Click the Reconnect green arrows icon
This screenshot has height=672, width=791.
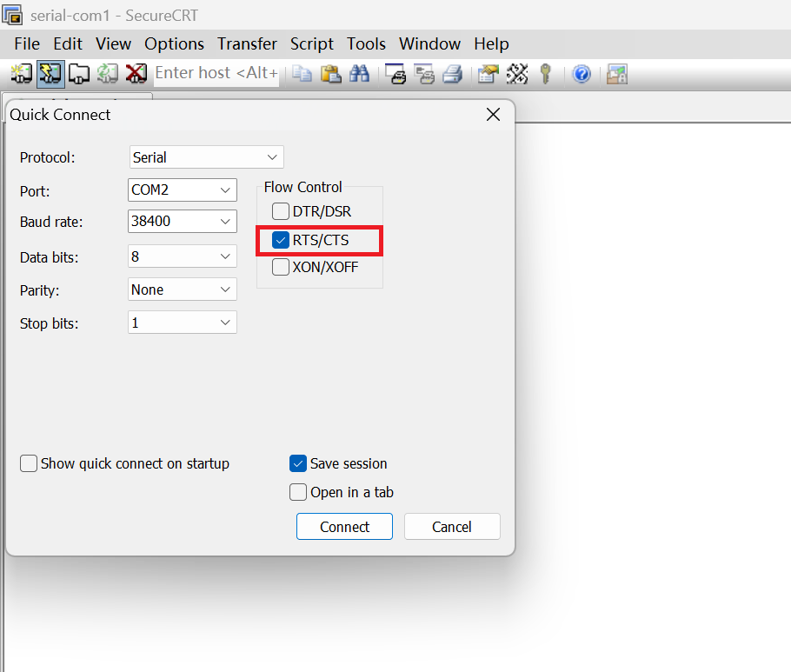click(108, 74)
